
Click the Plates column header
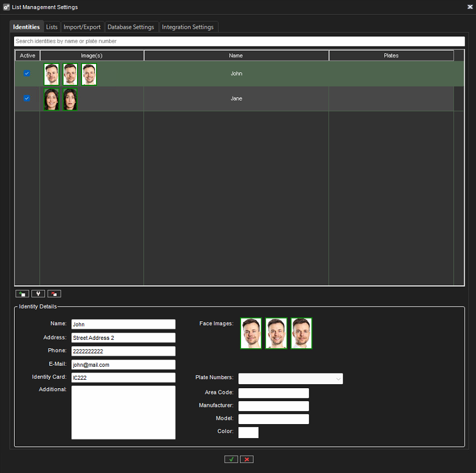[391, 56]
